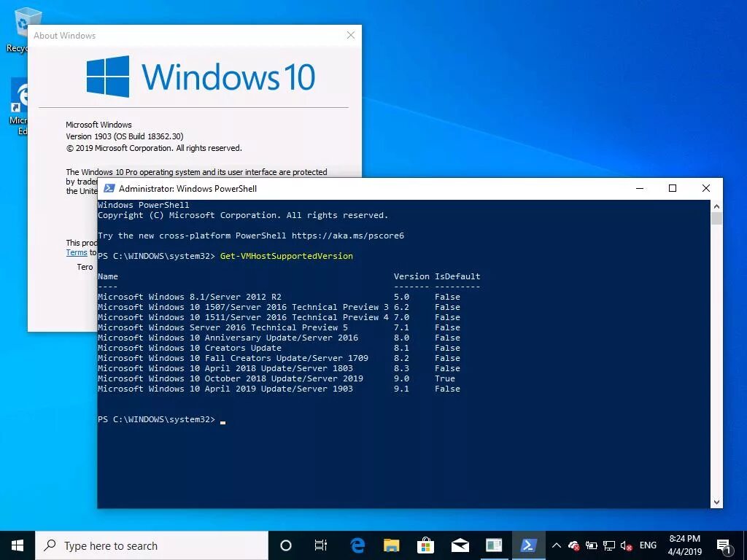The image size is (747, 560).
Task: Click the Windows 10 Creators Update row
Action: click(279, 348)
